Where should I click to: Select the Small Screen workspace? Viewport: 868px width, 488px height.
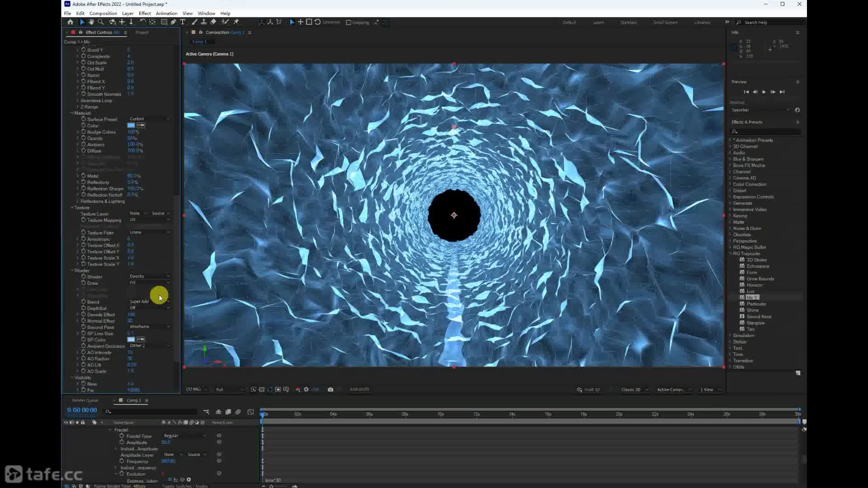pyautogui.click(x=665, y=22)
